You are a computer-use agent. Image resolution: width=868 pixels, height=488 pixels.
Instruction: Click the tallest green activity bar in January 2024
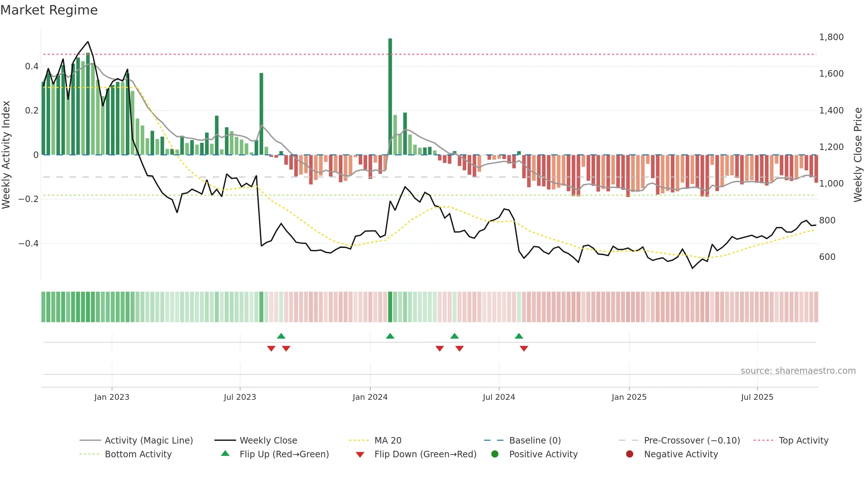[x=390, y=97]
